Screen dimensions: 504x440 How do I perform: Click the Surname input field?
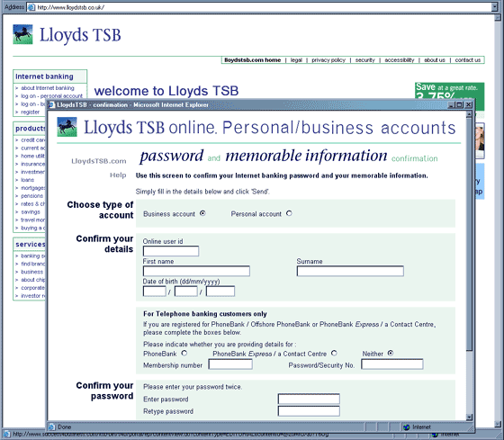350,271
